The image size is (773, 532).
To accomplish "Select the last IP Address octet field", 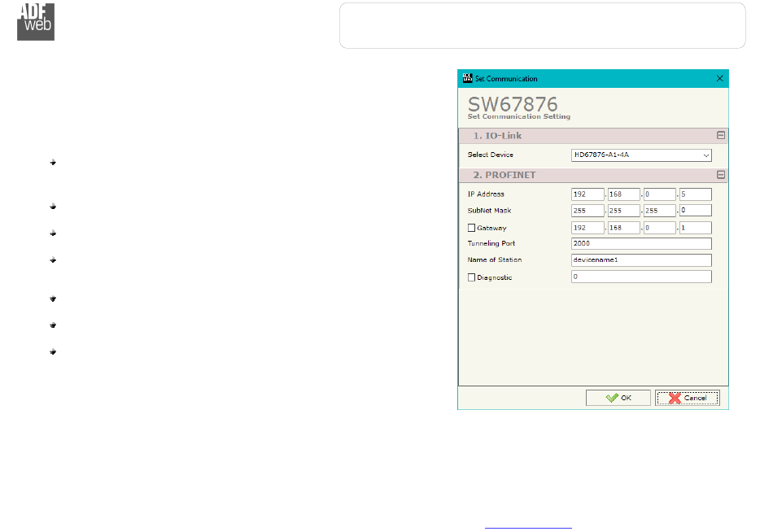I will coord(695,194).
